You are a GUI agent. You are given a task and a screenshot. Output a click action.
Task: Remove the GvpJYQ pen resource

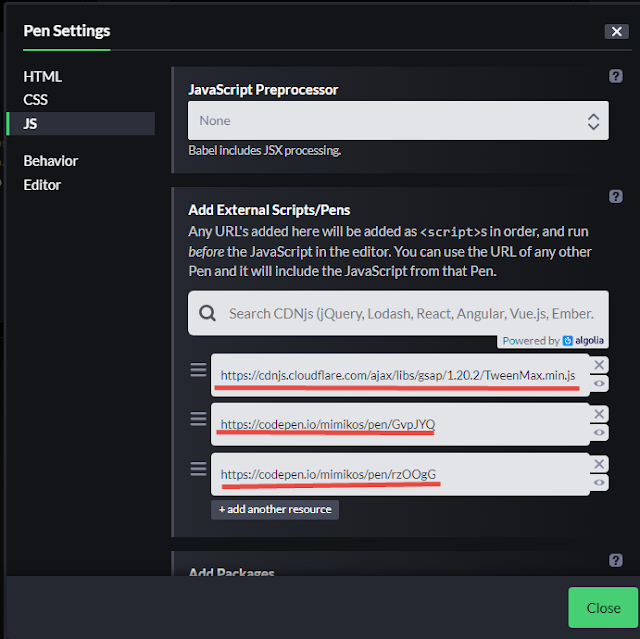click(599, 414)
